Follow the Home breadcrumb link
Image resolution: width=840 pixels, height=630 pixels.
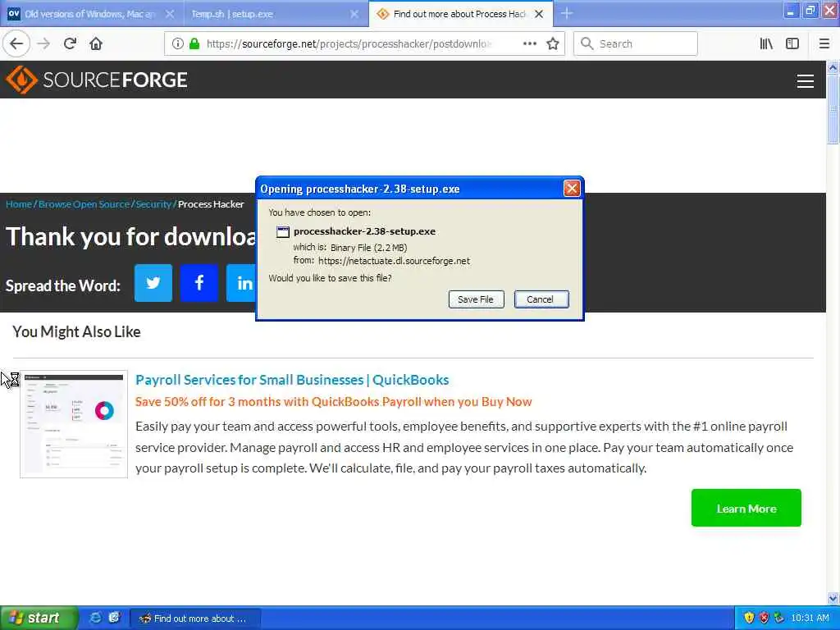point(19,204)
